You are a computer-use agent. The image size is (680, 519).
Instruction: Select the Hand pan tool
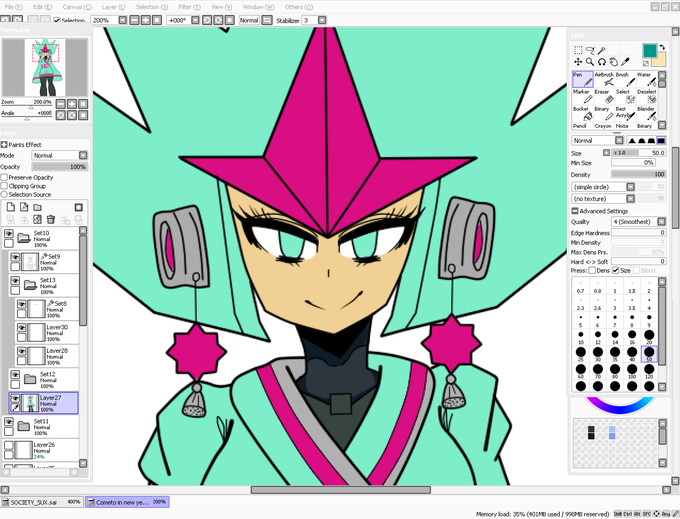tap(613, 62)
